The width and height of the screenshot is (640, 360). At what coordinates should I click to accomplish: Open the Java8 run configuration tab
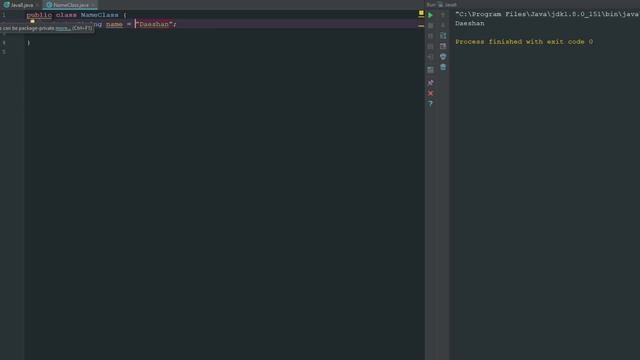pos(448,5)
